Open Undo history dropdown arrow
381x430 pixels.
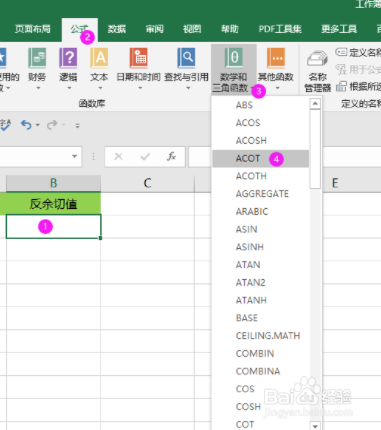coord(37,125)
